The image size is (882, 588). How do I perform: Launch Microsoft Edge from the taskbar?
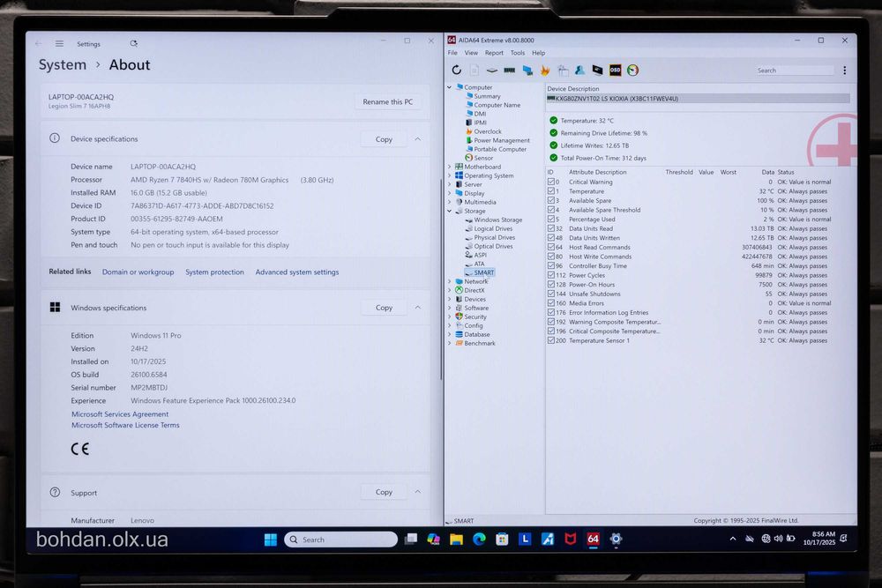coord(479,540)
